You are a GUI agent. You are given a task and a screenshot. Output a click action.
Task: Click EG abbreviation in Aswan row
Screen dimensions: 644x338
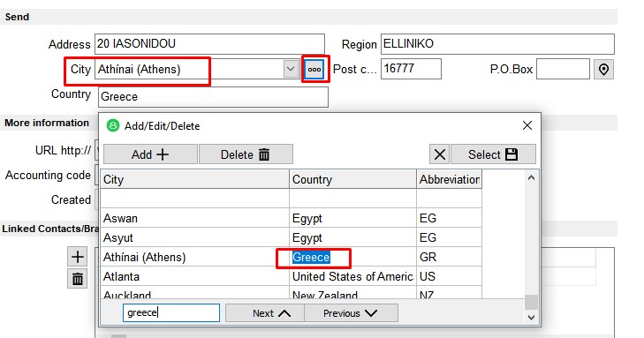[x=450, y=218]
